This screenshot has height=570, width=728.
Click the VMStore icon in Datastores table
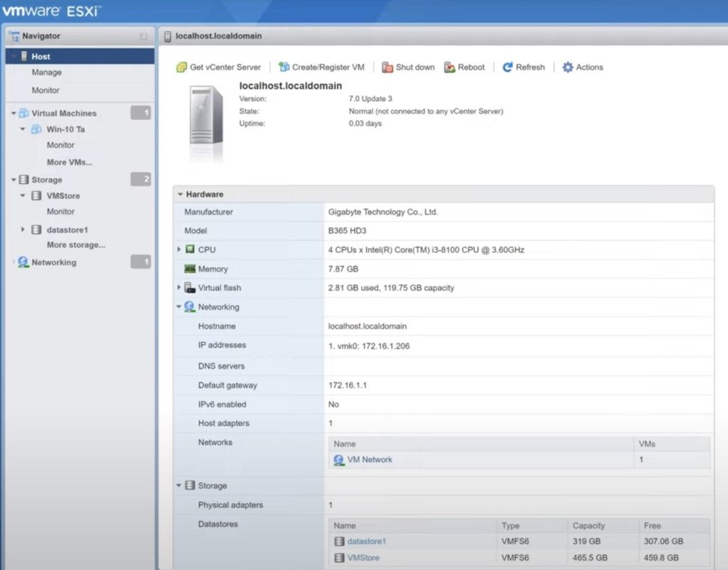pos(339,557)
